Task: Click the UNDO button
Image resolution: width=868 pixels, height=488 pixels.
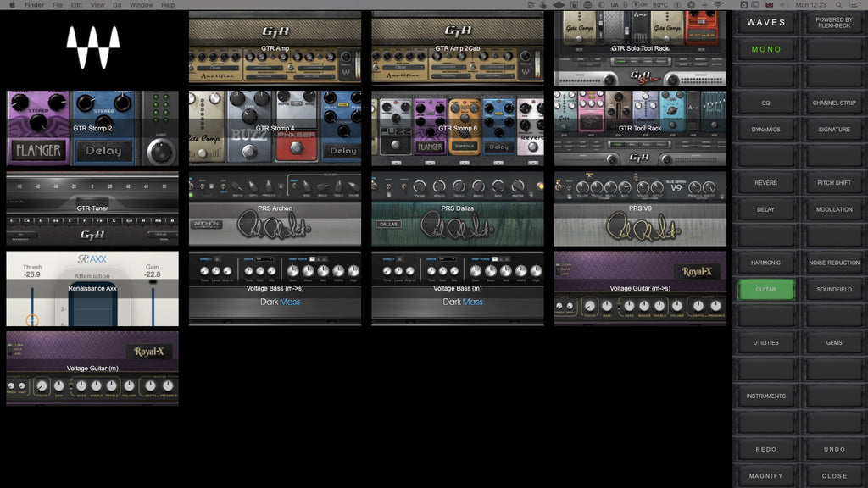Action: coord(833,449)
